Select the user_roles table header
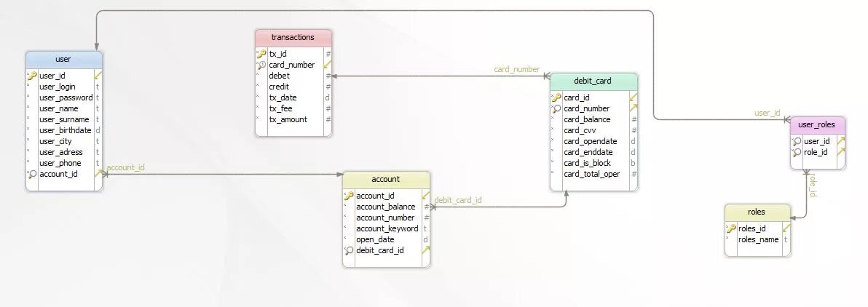 [817, 125]
